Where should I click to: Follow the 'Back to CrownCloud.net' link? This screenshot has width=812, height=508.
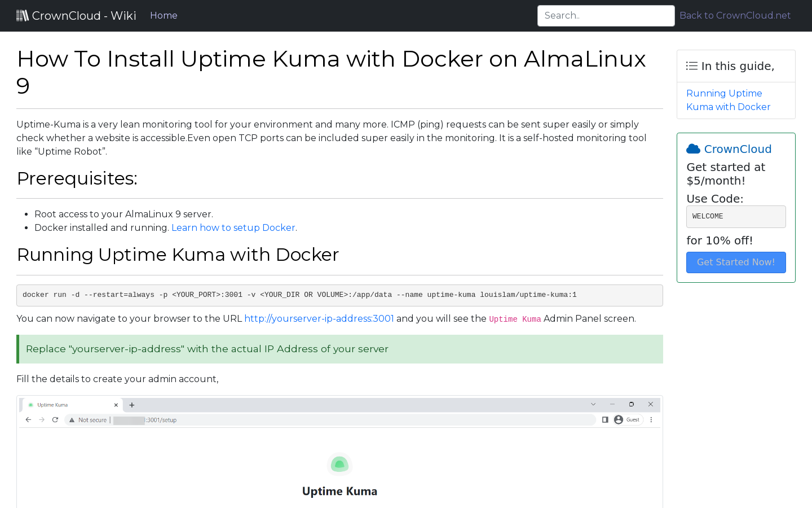click(x=735, y=16)
